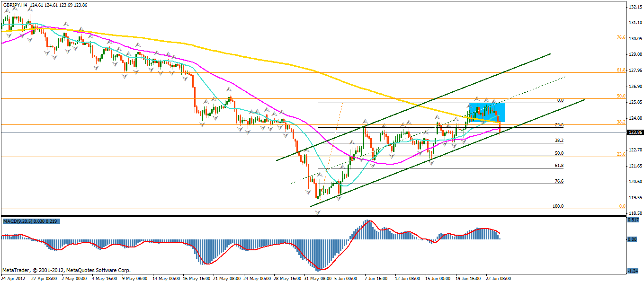Viewport: 644px width, 282px height.
Task: Click the GBPJPY,H4 chart title
Action: [15, 5]
